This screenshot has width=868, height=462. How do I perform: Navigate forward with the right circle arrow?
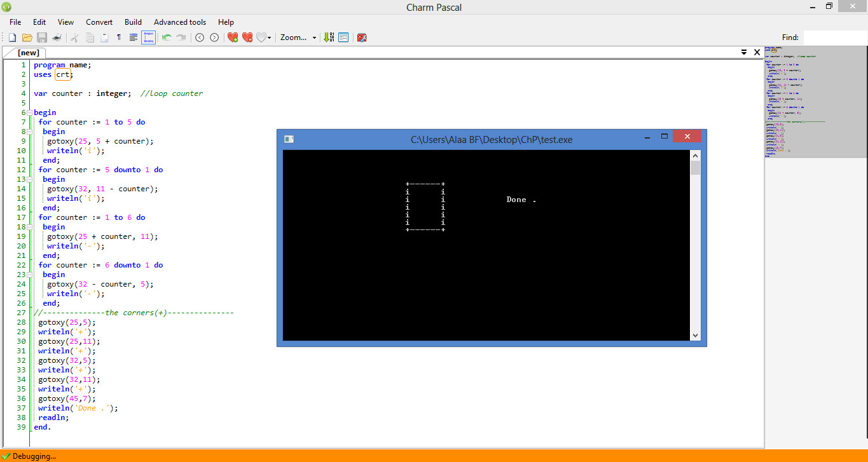coord(214,37)
